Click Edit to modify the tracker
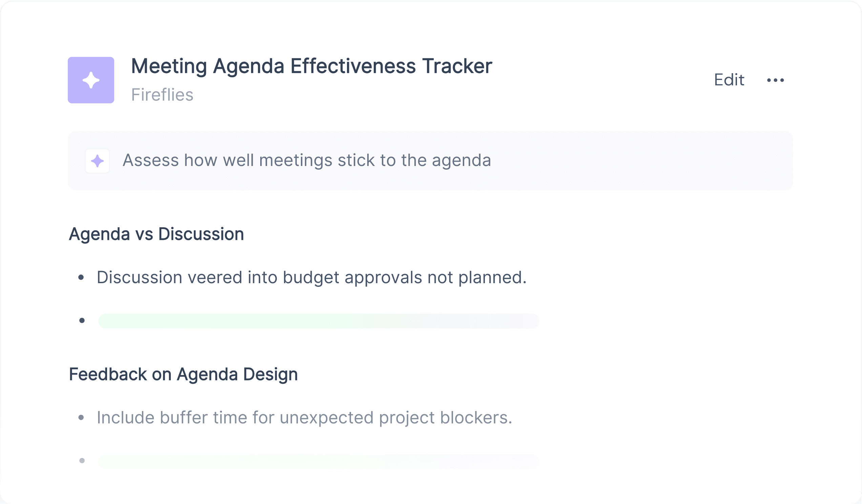 [729, 80]
